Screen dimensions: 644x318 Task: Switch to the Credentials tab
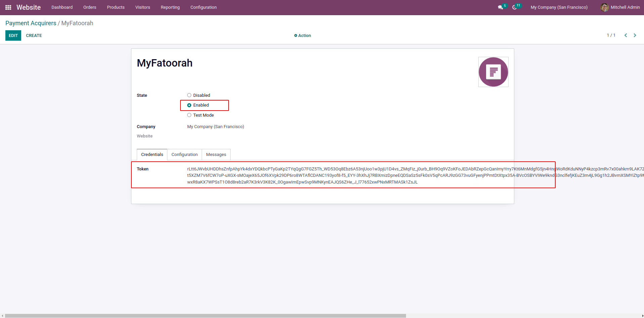152,155
